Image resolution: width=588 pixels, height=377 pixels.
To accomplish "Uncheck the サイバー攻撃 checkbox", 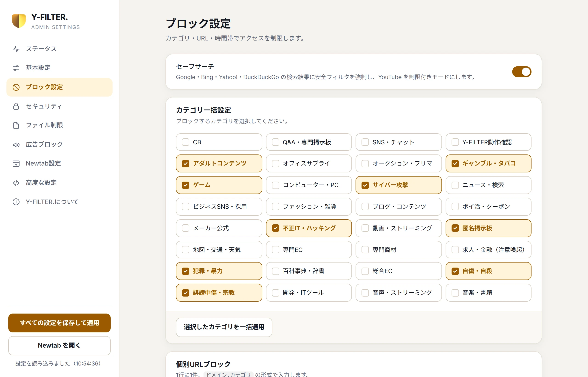I will coord(365,185).
